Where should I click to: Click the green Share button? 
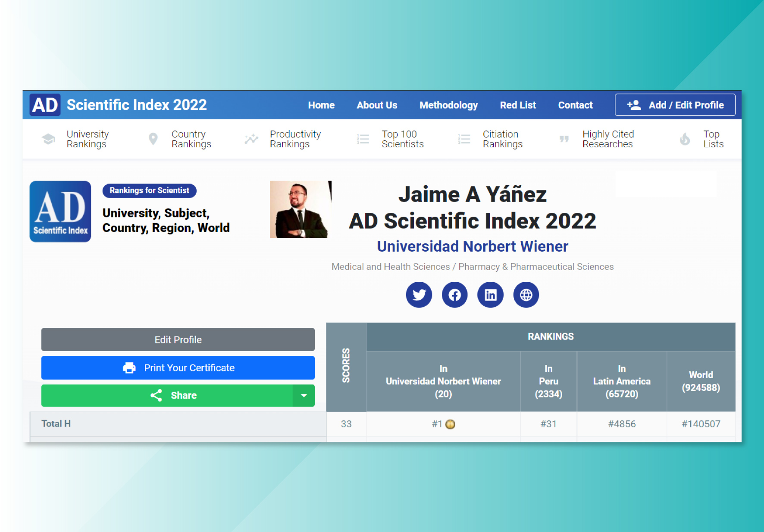coord(167,395)
